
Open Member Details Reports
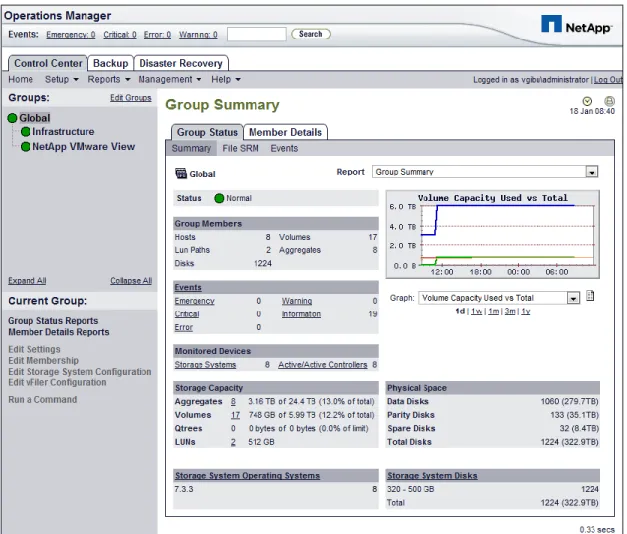coord(59,332)
